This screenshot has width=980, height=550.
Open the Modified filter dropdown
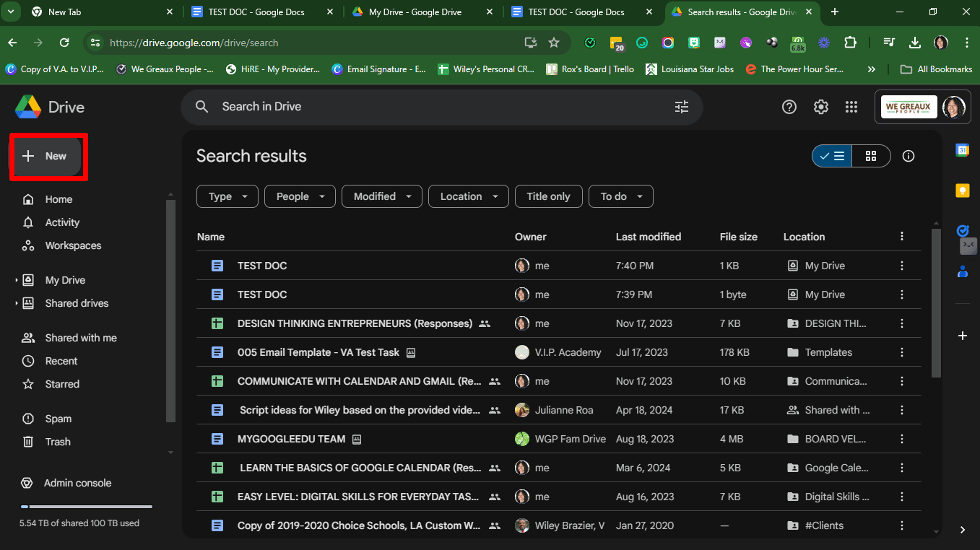tap(382, 196)
